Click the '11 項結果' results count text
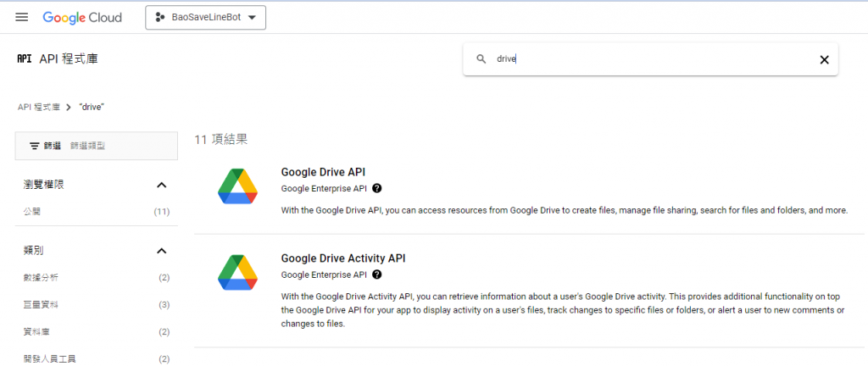This screenshot has width=868, height=366. point(221,139)
